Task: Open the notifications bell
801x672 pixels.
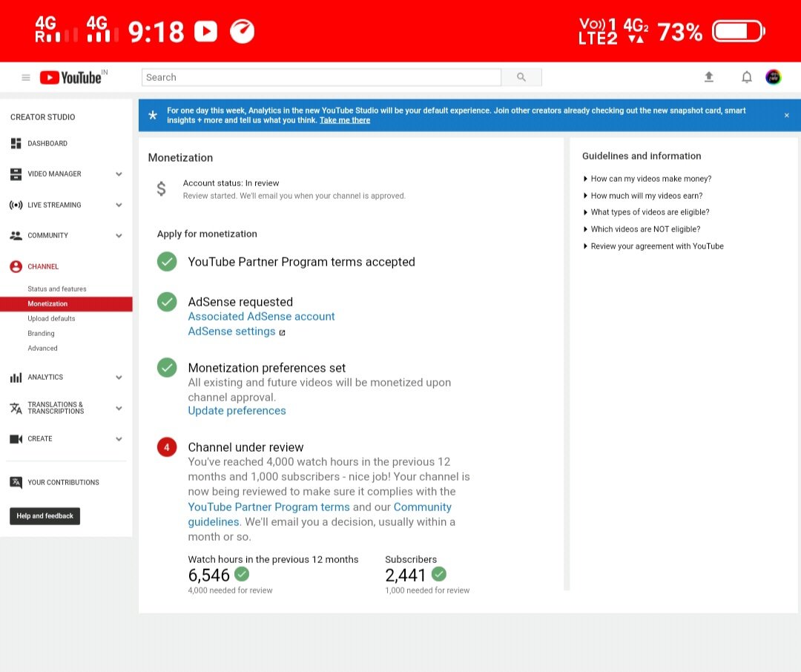Action: coord(746,77)
